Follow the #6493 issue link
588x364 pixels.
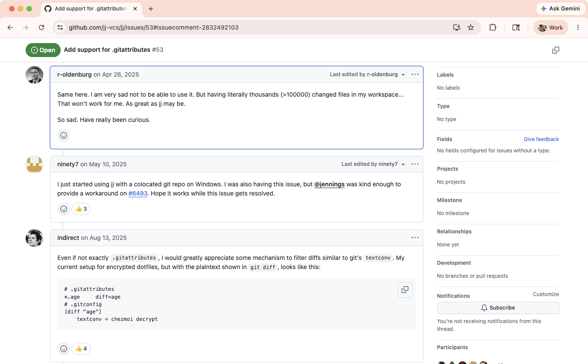point(138,193)
